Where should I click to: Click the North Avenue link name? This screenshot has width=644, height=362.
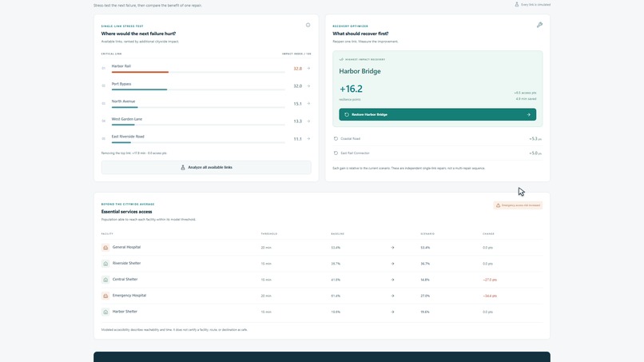[123, 101]
